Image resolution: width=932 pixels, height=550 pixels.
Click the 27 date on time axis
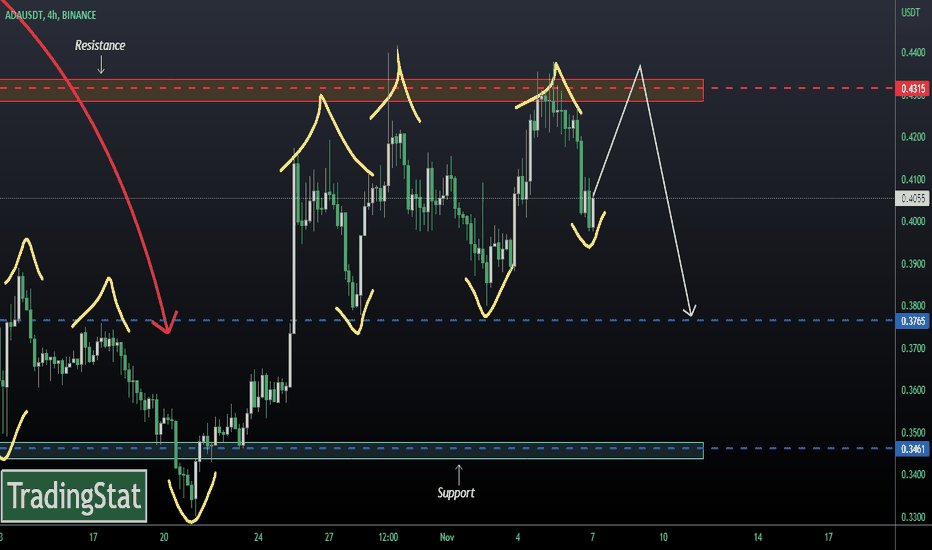pos(329,537)
